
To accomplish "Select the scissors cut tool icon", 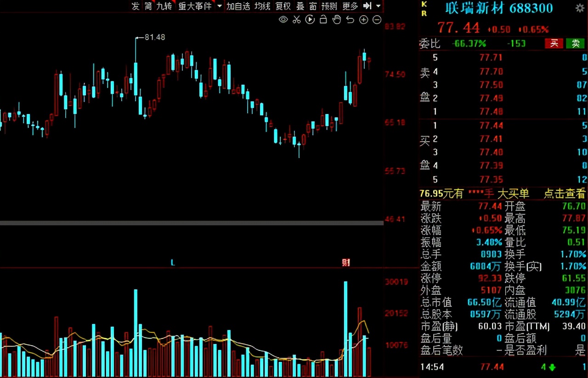I will [x=296, y=20].
